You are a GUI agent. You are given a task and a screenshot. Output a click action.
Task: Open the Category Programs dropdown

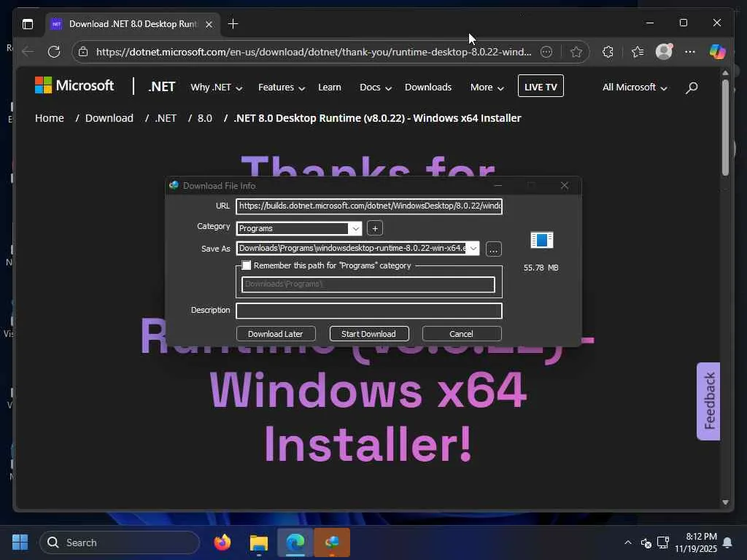click(355, 228)
